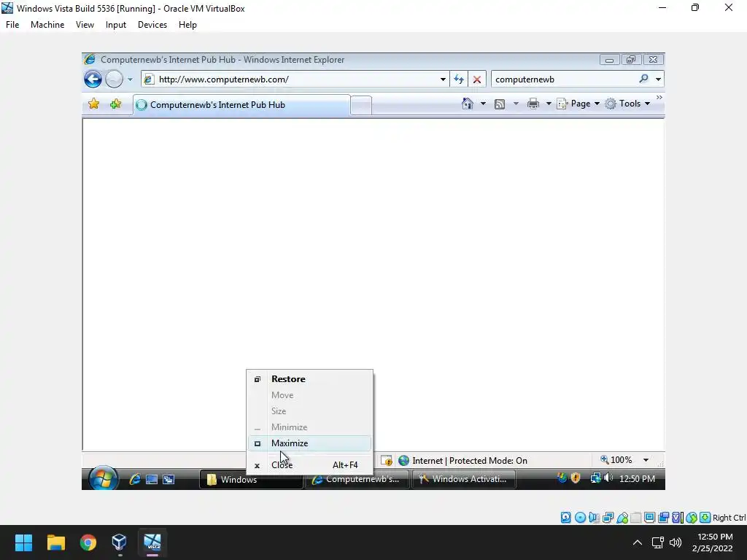
Task: Click VirtualBox hard disk activity indicator
Action: [x=566, y=518]
